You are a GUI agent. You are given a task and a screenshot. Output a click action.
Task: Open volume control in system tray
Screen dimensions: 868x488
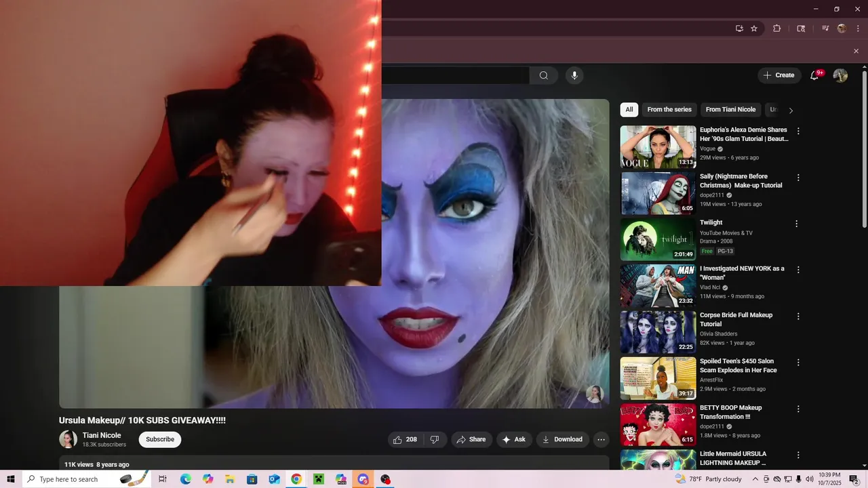click(810, 479)
